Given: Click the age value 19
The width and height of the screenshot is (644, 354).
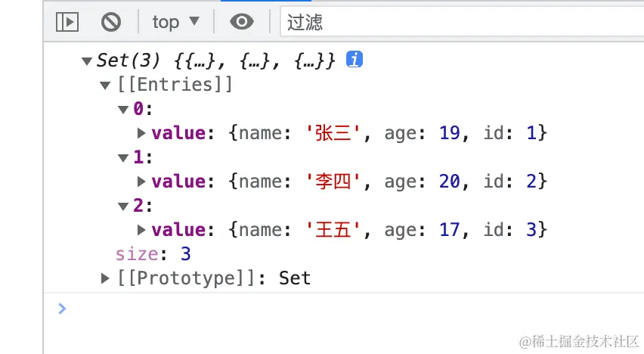Looking at the screenshot, I should point(449,133).
